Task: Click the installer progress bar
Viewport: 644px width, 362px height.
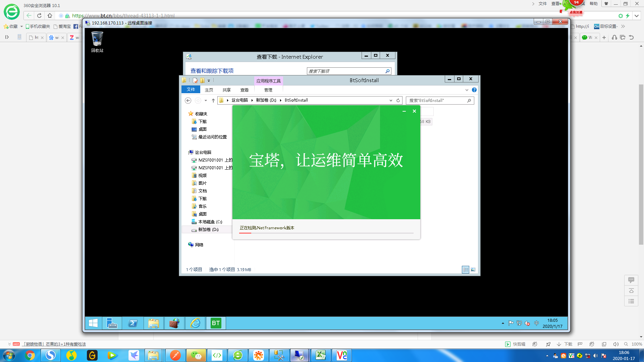Action: [326, 233]
